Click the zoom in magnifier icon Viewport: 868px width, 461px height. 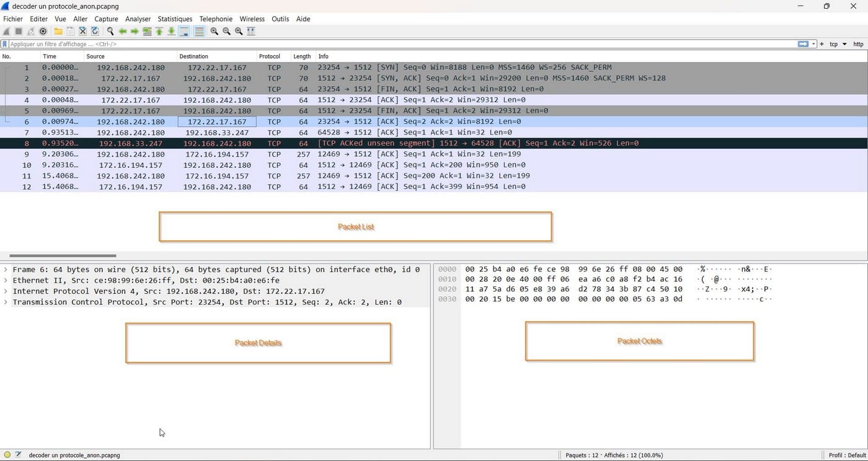pyautogui.click(x=215, y=31)
